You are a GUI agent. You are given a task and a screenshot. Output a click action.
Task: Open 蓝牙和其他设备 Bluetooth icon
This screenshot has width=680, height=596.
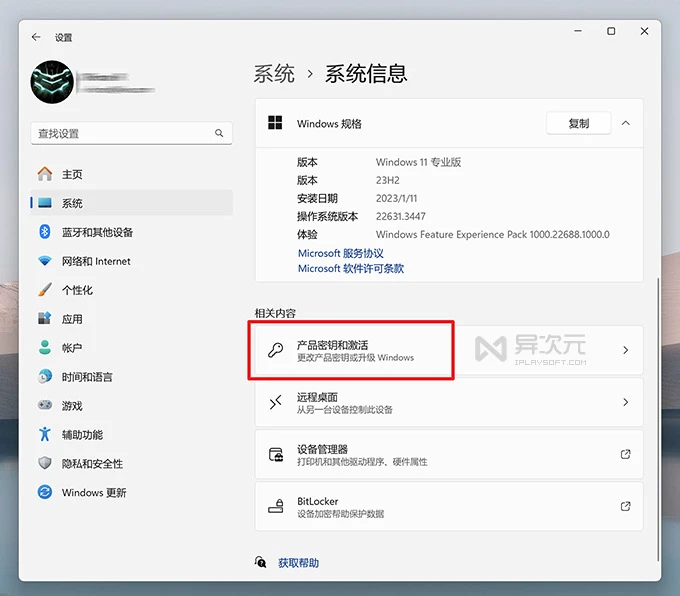click(x=45, y=232)
